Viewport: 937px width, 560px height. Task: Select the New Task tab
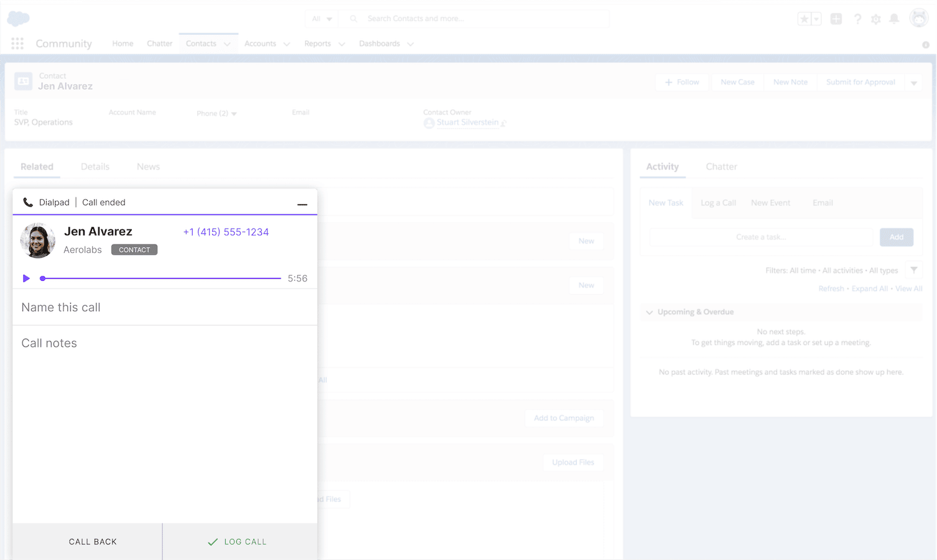(x=666, y=202)
